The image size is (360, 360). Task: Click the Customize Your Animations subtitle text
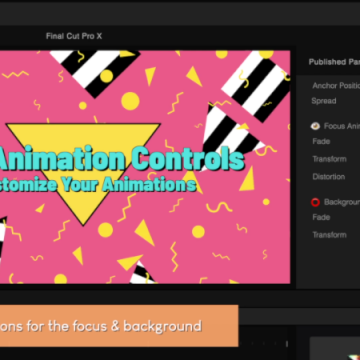tap(98, 184)
